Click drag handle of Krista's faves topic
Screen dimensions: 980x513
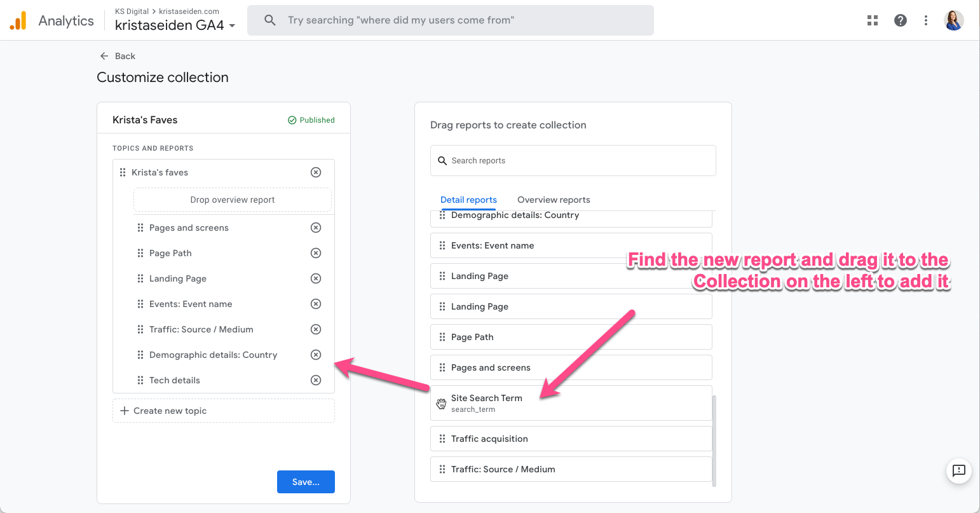[123, 172]
